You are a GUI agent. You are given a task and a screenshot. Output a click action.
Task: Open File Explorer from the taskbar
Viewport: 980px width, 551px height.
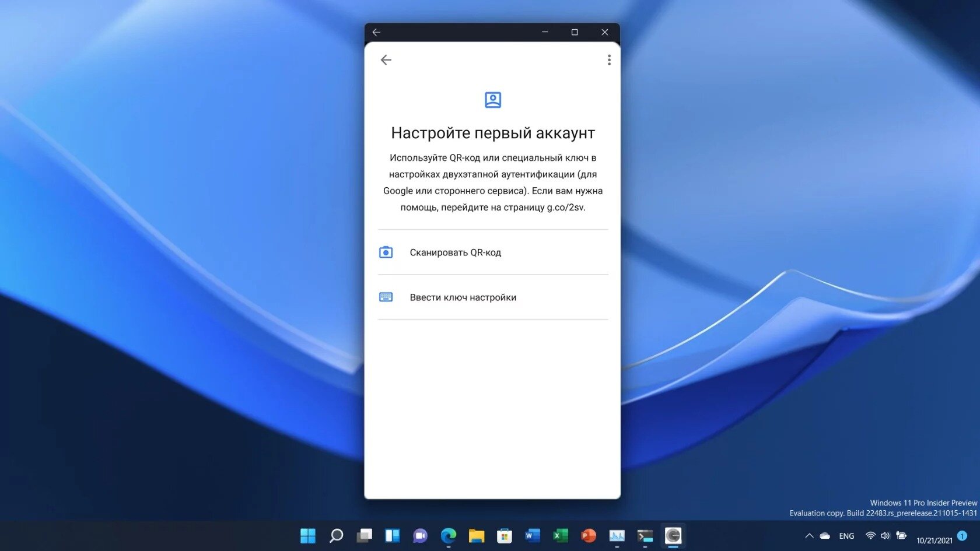[x=477, y=536]
